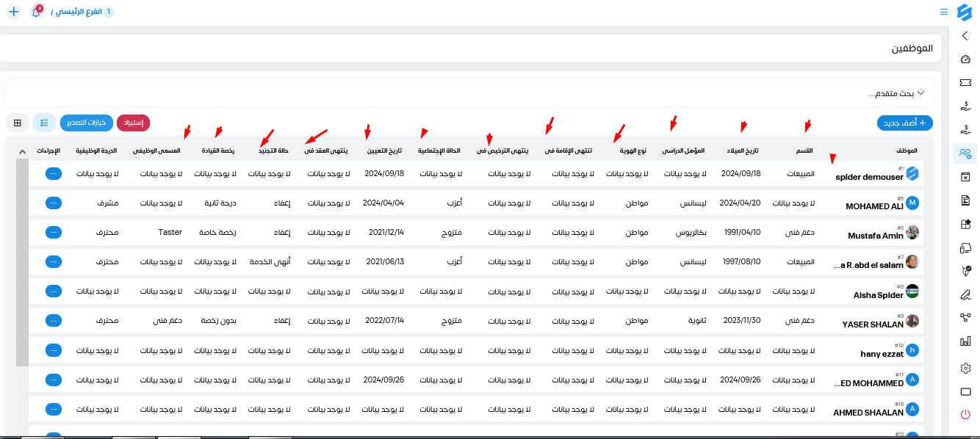980x439 pixels.
Task: Click the Taster job title cell
Action: click(x=170, y=232)
